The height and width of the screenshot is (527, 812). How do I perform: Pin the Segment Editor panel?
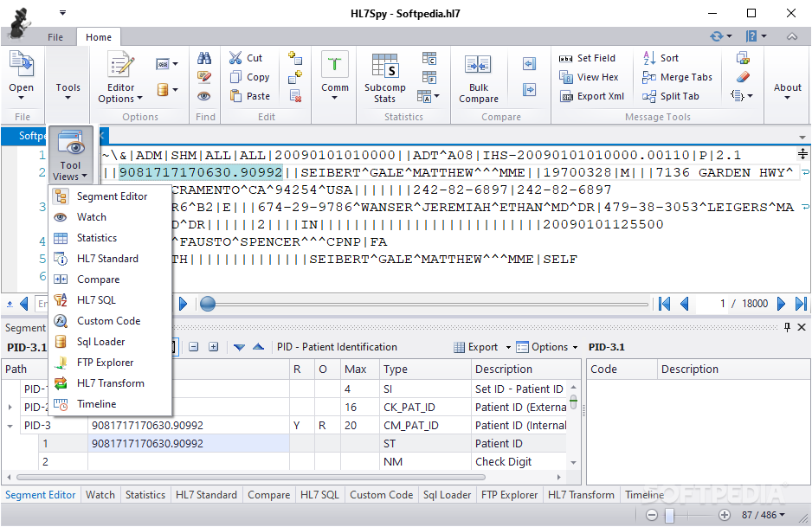(787, 327)
